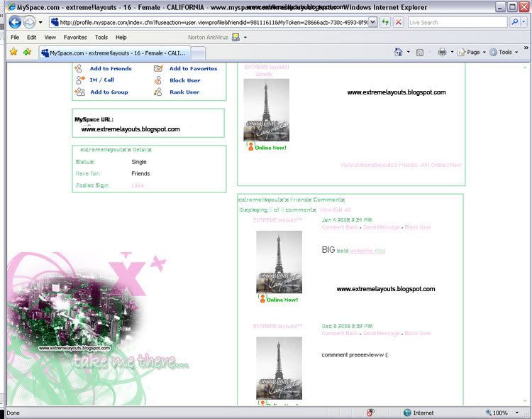
Task: Click the Home toolbar icon
Action: point(399,52)
